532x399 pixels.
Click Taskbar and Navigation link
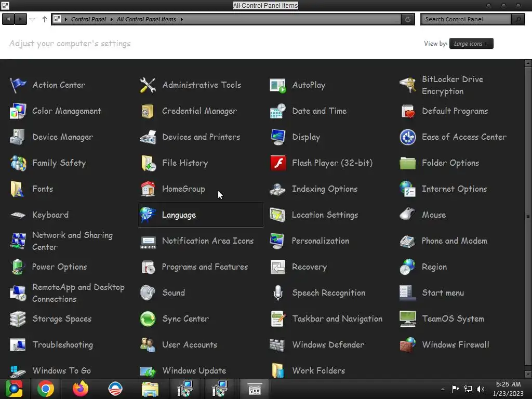[x=337, y=319]
